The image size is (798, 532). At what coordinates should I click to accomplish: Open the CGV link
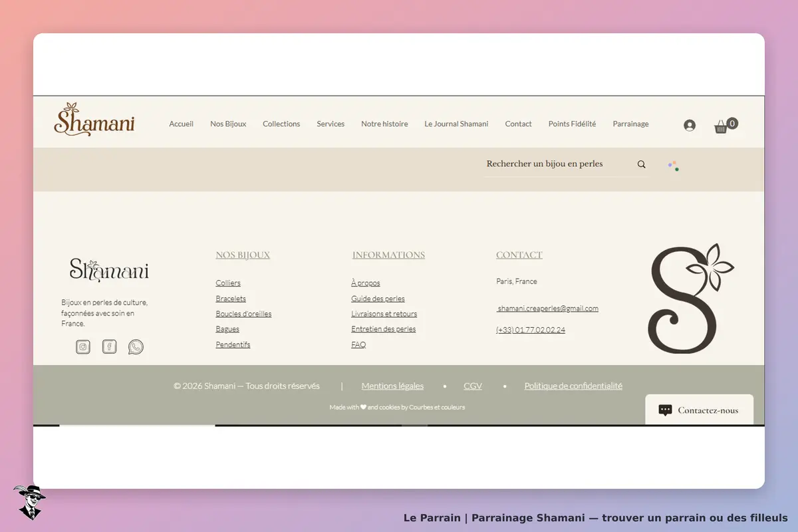[473, 386]
